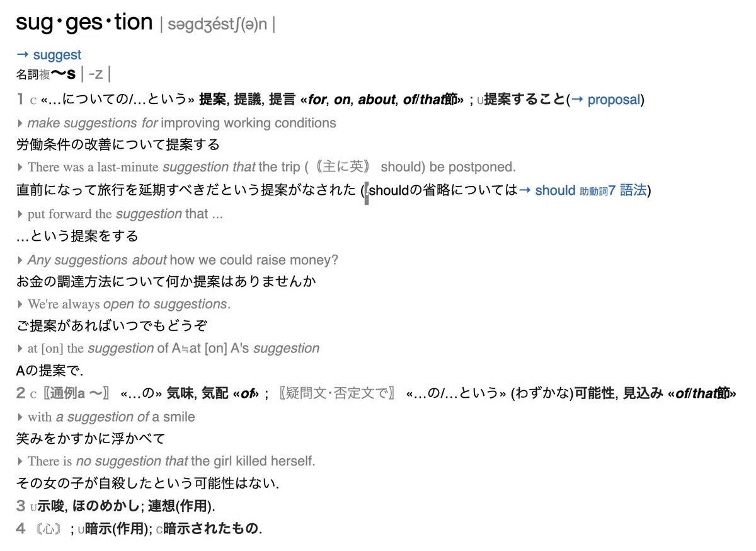Click triangle before "with a suggestion of a smile"
Image resolution: width=756 pixels, height=551 pixels.
(20, 417)
